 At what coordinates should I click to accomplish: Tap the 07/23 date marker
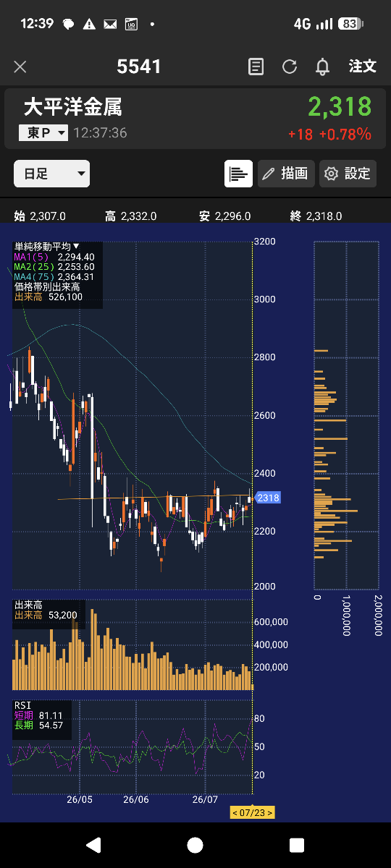[252, 813]
